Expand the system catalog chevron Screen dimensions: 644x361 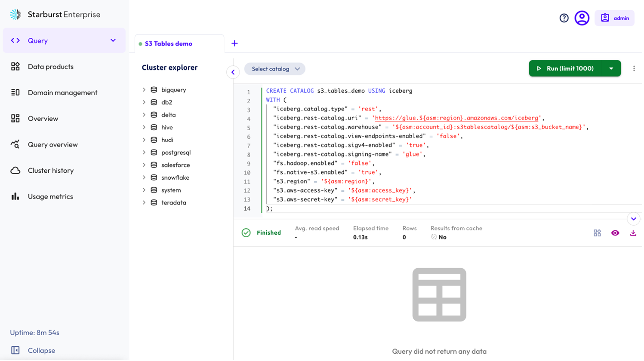tap(144, 190)
